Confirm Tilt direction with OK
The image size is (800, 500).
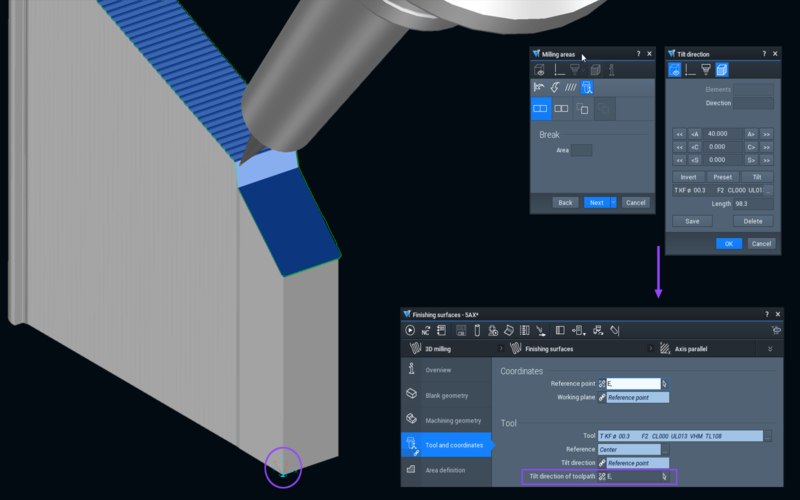[x=729, y=243]
